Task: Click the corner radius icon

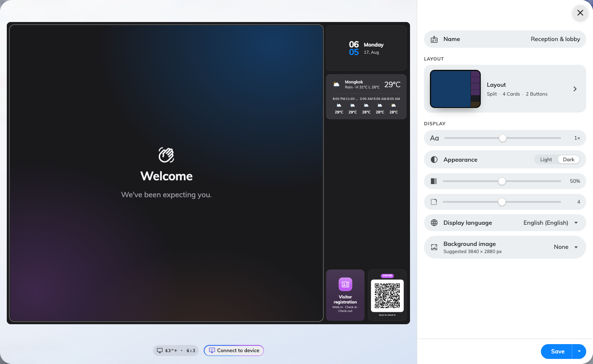Action: point(434,202)
